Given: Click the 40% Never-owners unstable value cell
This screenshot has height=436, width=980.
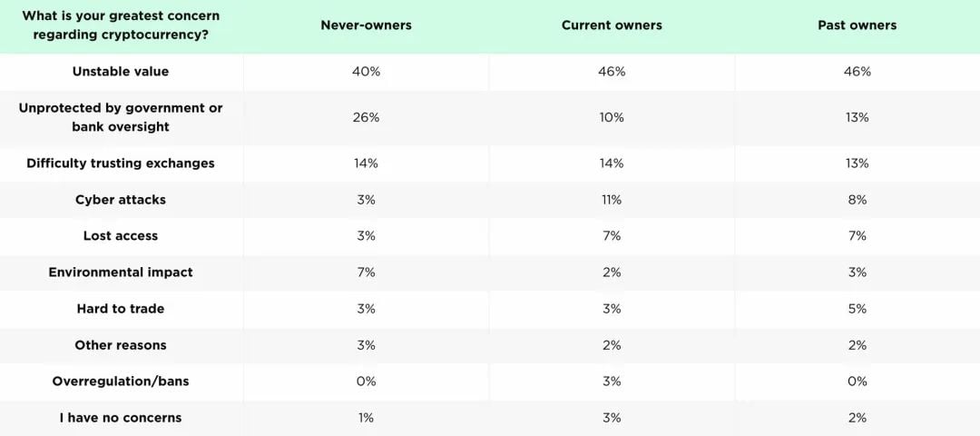Looking at the screenshot, I should click(x=366, y=72).
